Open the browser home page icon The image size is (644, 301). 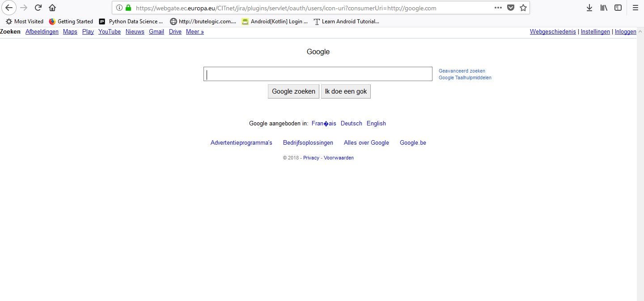tap(52, 8)
